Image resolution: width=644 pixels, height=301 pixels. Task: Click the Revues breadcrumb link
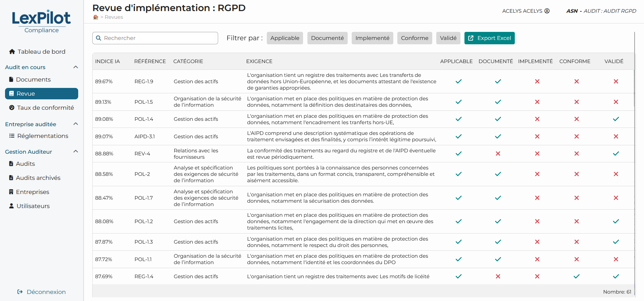114,17
